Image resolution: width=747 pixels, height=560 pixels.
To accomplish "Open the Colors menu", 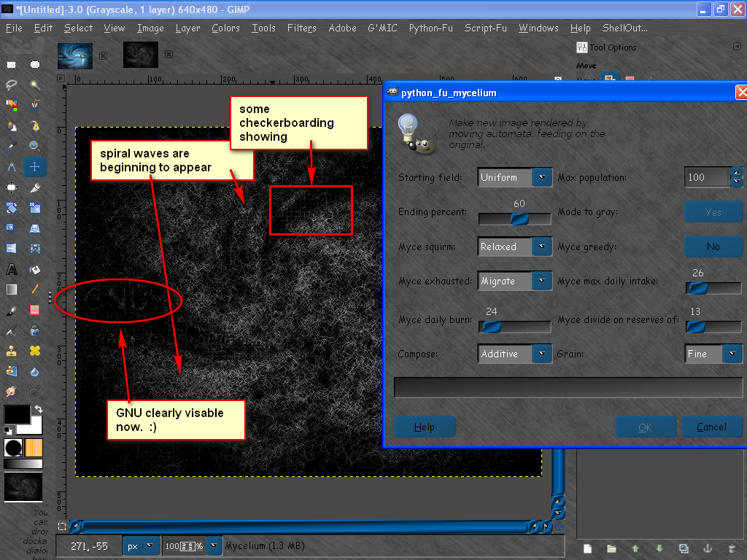I will 225,28.
